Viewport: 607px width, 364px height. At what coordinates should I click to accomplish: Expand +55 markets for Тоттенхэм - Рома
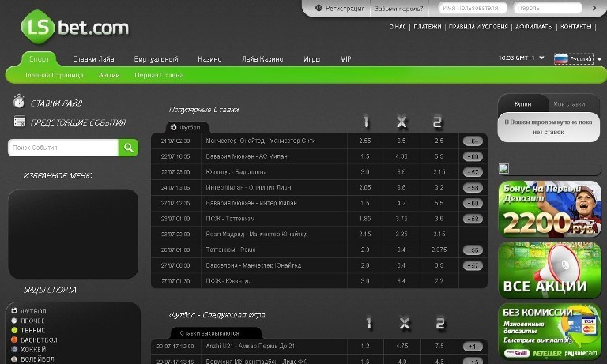473,250
